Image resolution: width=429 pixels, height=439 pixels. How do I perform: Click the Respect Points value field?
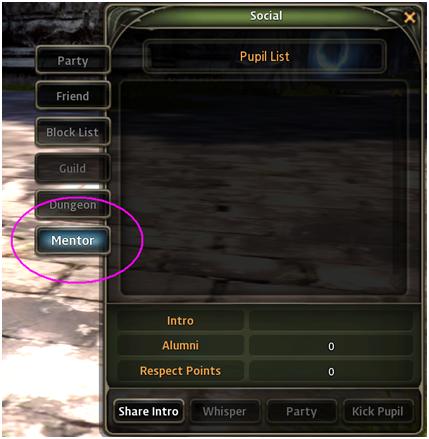331,371
